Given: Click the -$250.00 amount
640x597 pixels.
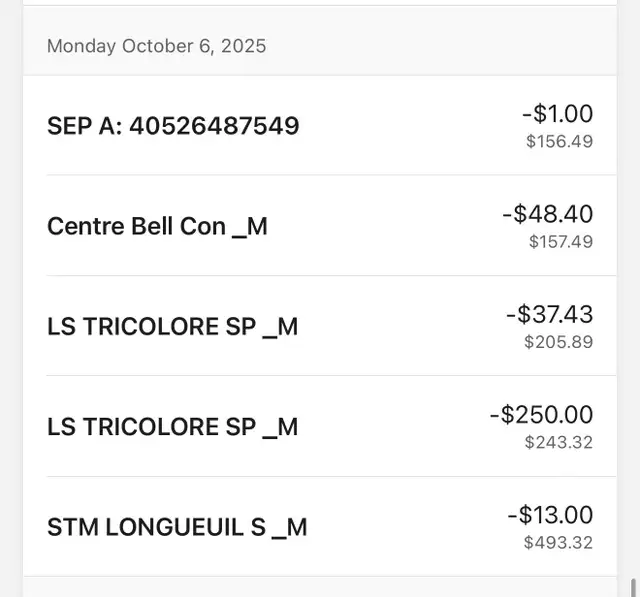Looking at the screenshot, I should pos(541,414).
